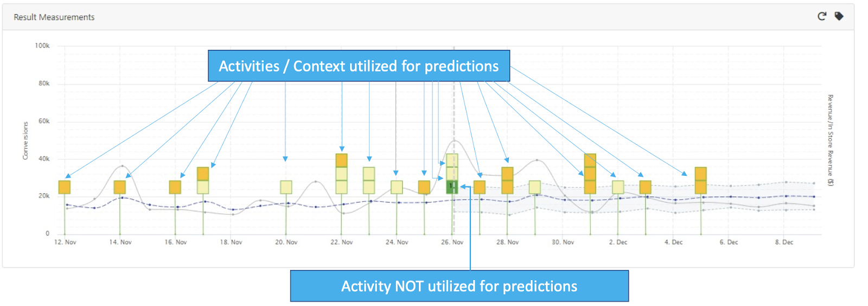Click the orange marker at 3 Dec
868x306 pixels.
(646, 187)
